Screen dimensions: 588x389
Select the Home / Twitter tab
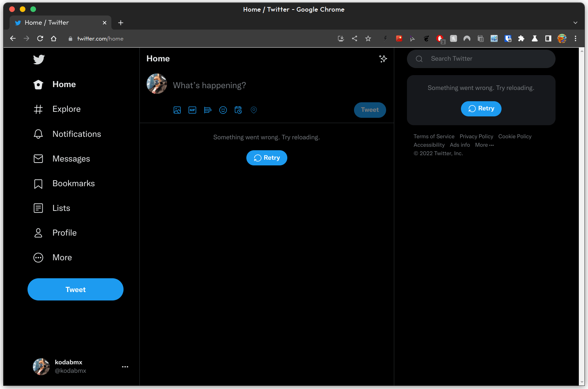click(61, 23)
